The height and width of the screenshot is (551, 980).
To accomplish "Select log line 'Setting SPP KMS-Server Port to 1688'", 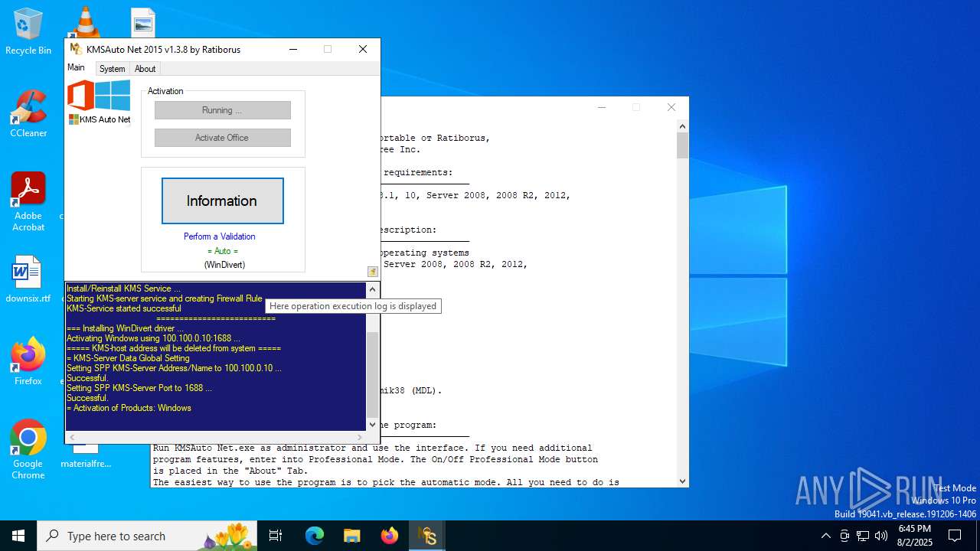I will click(139, 388).
